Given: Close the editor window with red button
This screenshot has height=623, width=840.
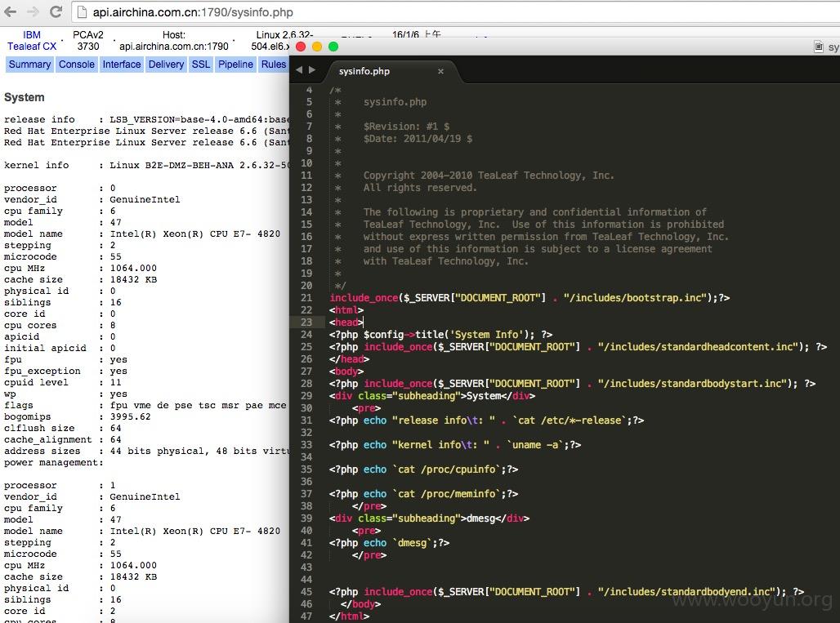Looking at the screenshot, I should pos(301,47).
